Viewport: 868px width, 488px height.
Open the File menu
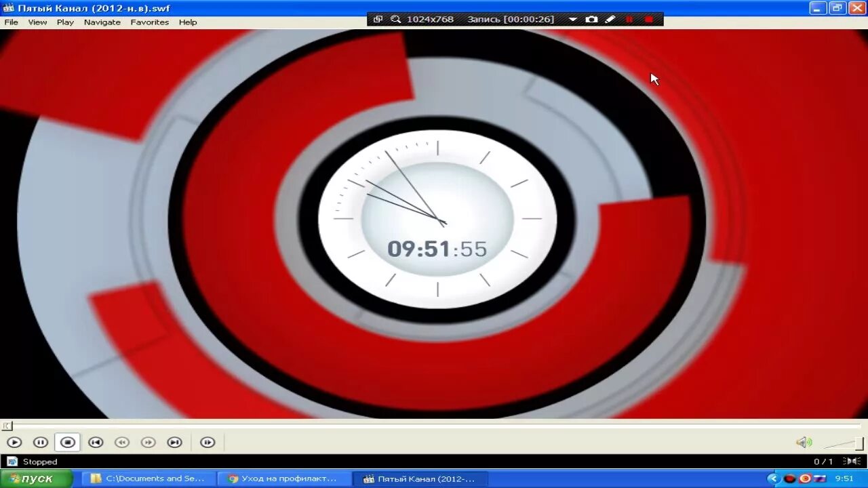coord(11,22)
